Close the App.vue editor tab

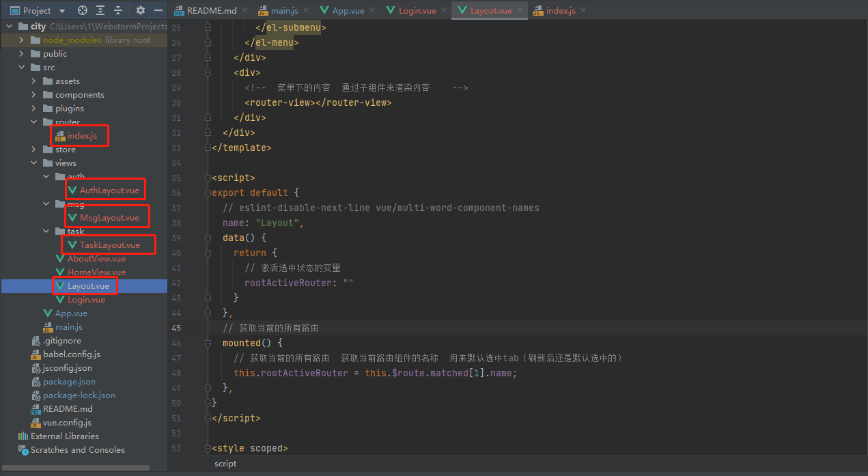click(373, 10)
